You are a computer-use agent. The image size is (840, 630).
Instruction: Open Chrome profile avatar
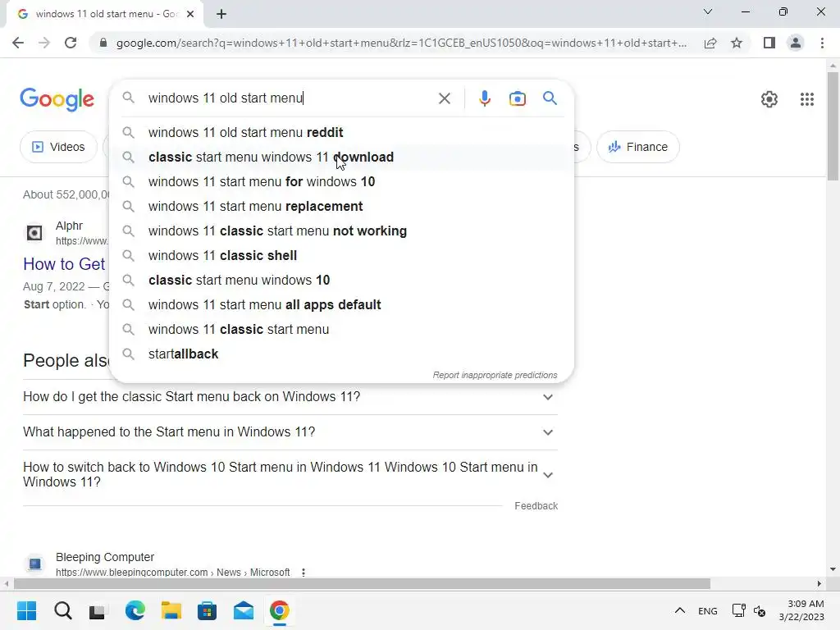[x=796, y=43]
